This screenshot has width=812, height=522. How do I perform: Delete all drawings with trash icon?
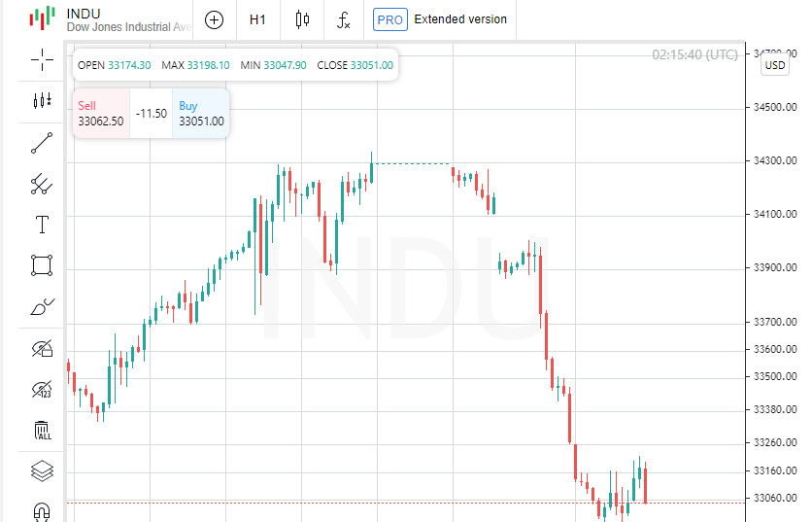click(42, 431)
